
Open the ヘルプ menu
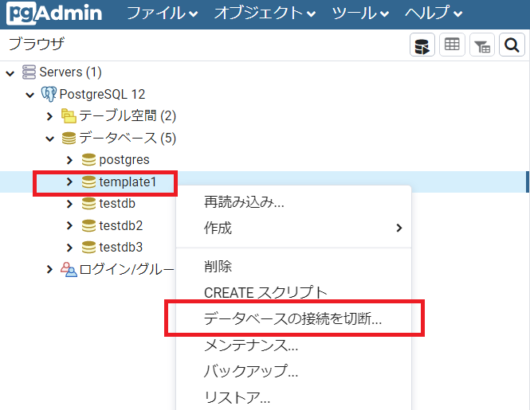pos(434,14)
